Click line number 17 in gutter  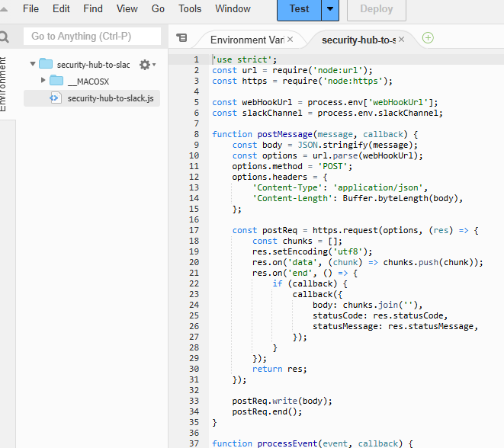[194, 230]
